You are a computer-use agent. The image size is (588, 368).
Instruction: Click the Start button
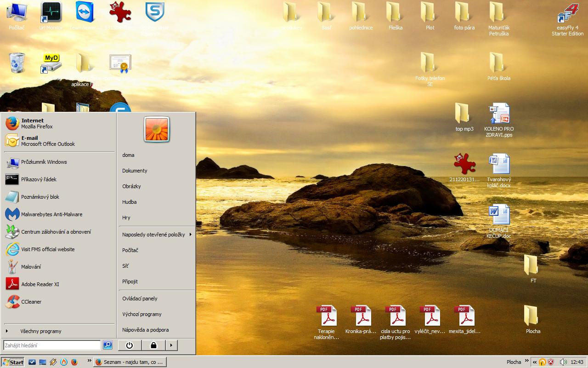[13, 362]
